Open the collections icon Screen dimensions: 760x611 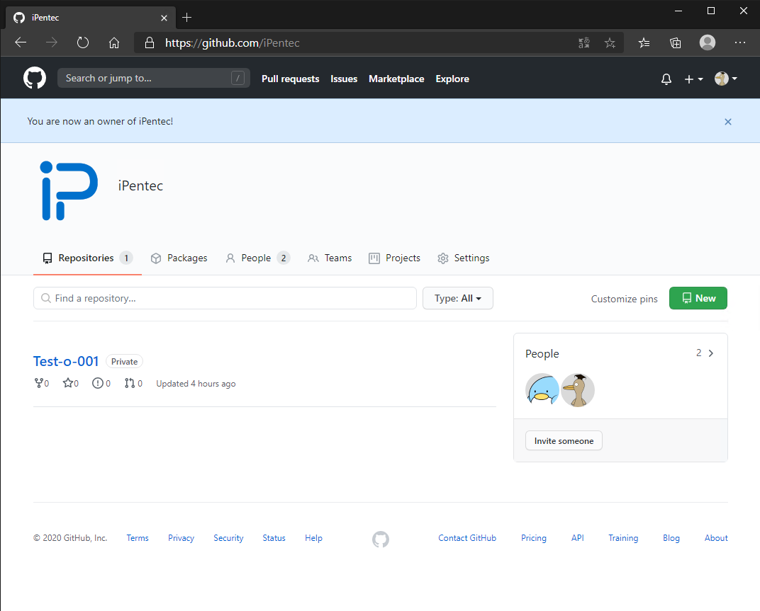point(675,43)
